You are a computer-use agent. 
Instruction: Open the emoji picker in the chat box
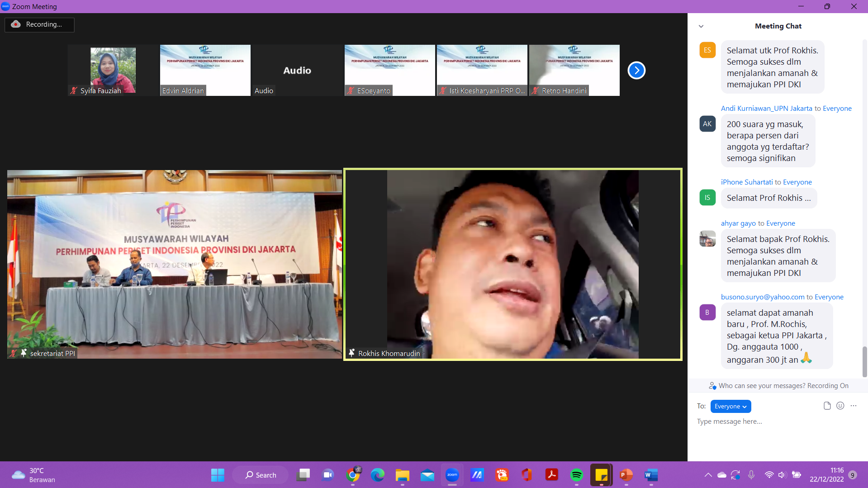click(x=840, y=406)
